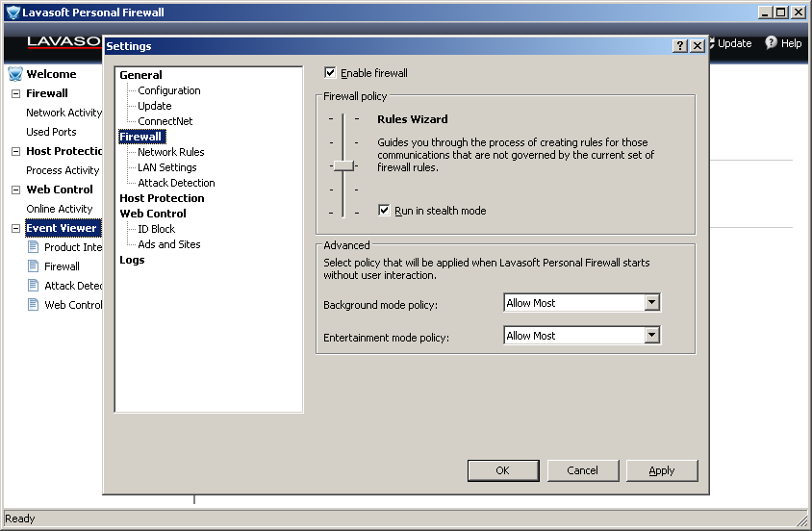Open Configuration settings page
This screenshot has width=812, height=531.
(168, 90)
